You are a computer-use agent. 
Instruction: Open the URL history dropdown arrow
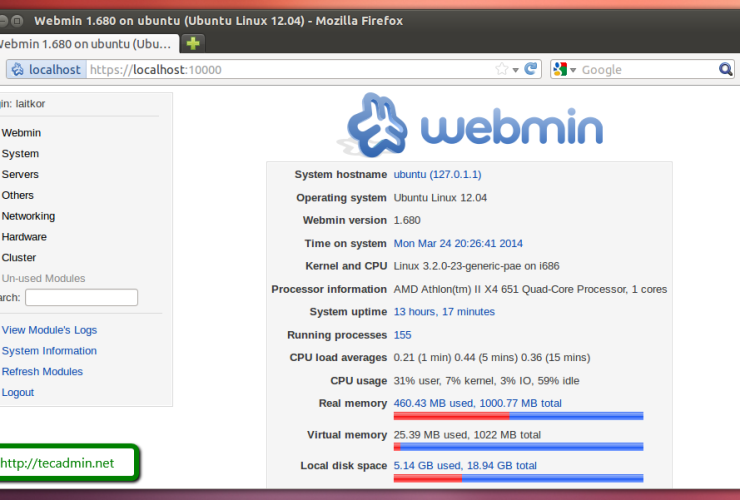click(x=516, y=69)
